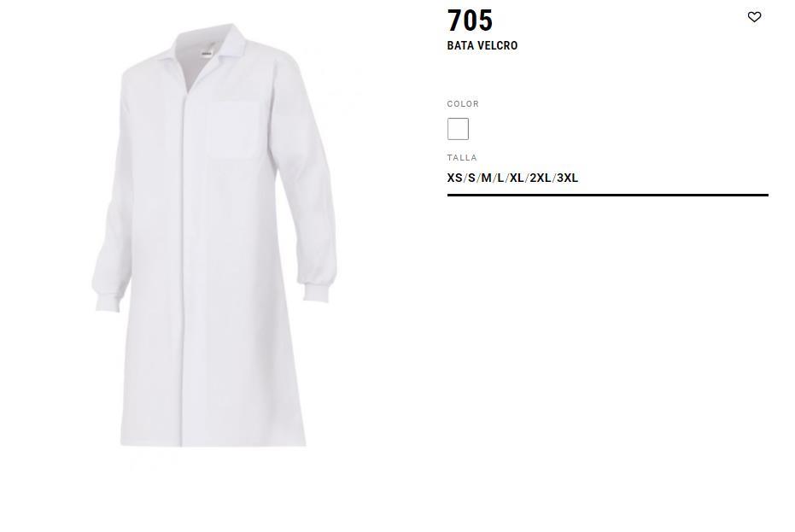The image size is (795, 532).
Task: Pick size M
Action: coord(486,178)
